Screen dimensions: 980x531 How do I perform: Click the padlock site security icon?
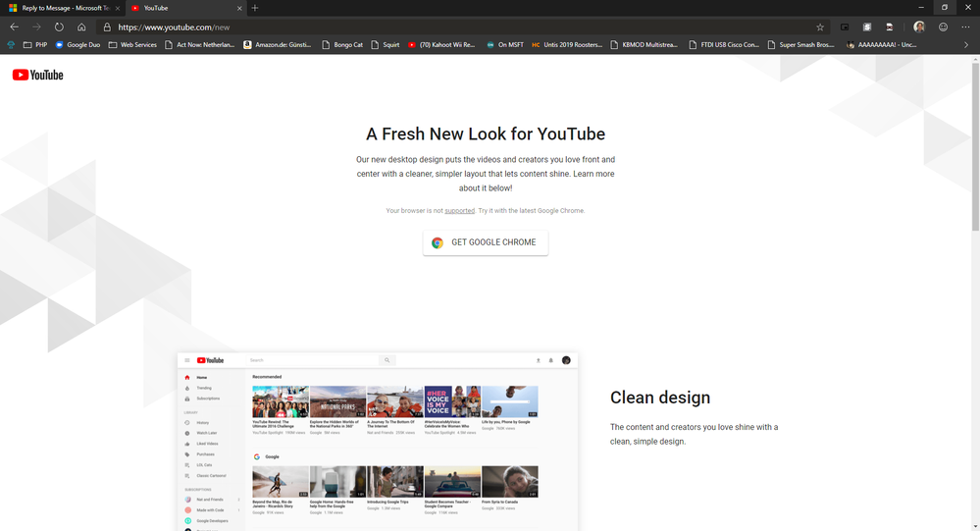107,27
